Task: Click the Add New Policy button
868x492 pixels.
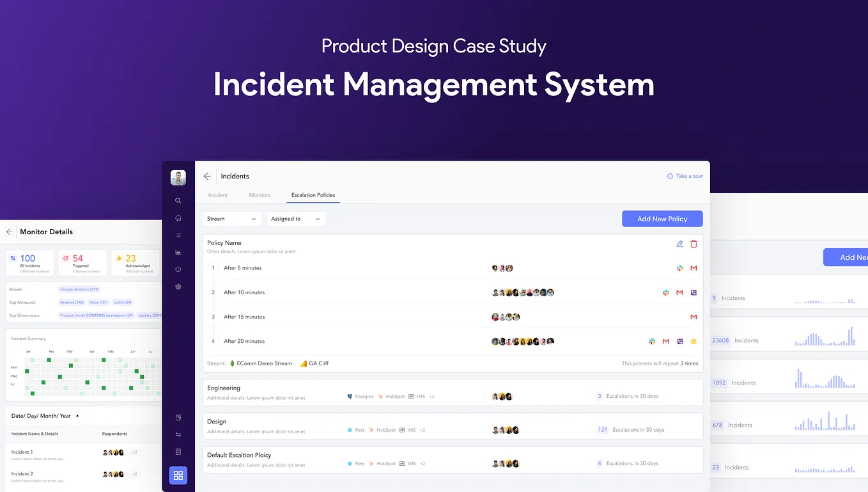Action: 662,219
